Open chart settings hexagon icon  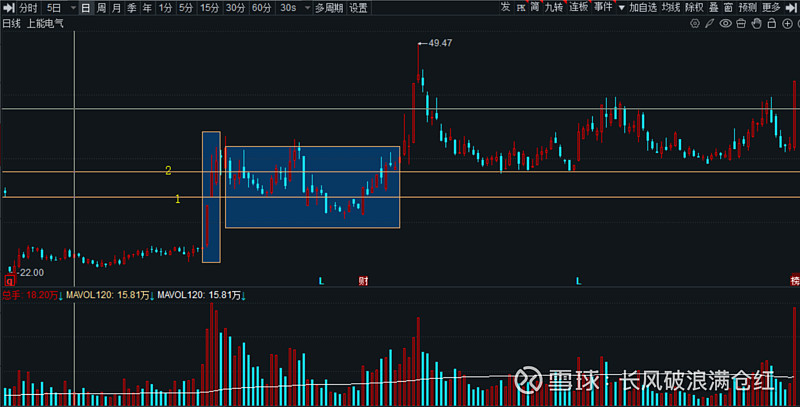pos(695,23)
